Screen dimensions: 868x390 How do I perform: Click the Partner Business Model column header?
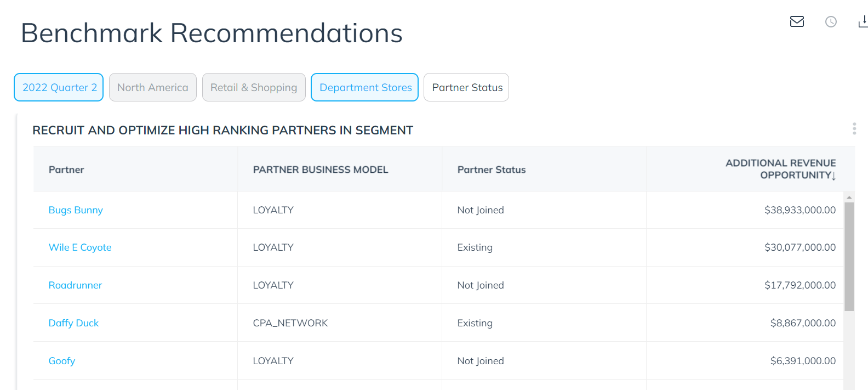[321, 169]
